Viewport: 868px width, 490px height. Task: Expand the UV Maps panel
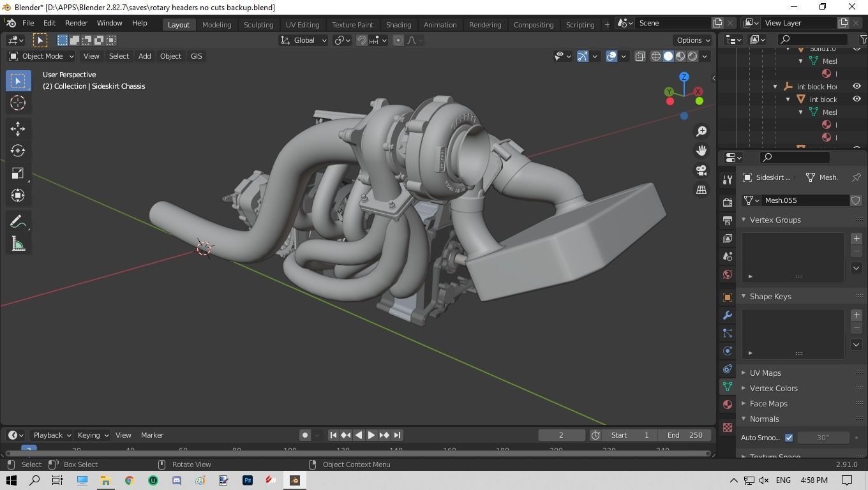coord(765,373)
